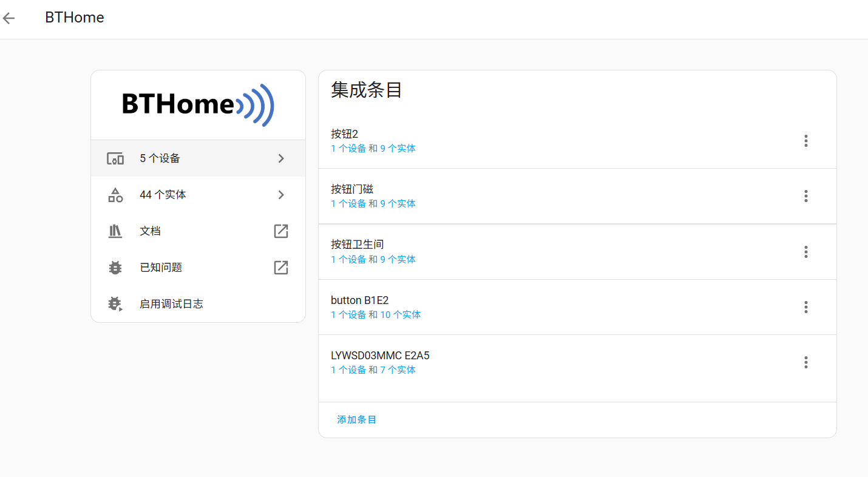Click the BTHome logo image

pos(198,105)
